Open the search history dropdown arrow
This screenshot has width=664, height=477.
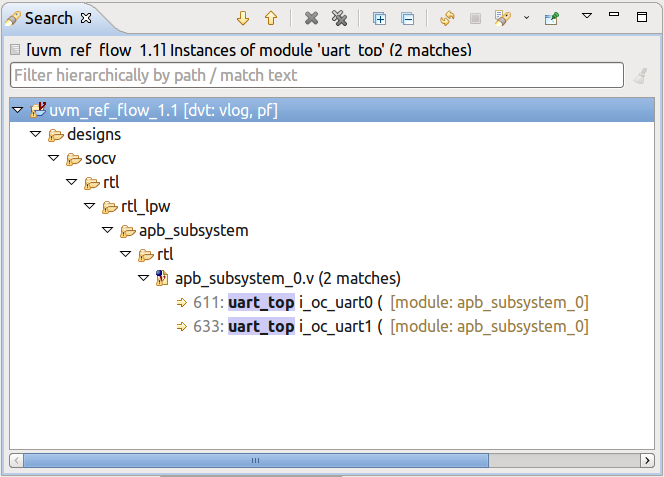coord(526,18)
